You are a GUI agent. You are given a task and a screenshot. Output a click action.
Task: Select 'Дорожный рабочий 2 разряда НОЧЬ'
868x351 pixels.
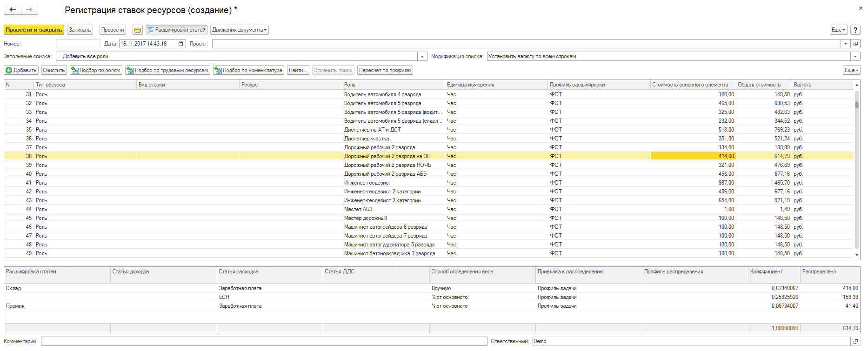click(x=429, y=165)
